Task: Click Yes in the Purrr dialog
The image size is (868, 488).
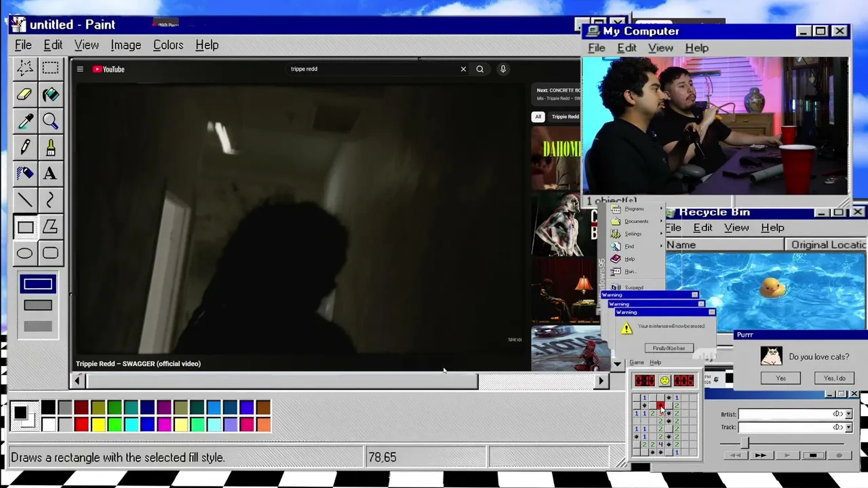Action: coord(781,378)
